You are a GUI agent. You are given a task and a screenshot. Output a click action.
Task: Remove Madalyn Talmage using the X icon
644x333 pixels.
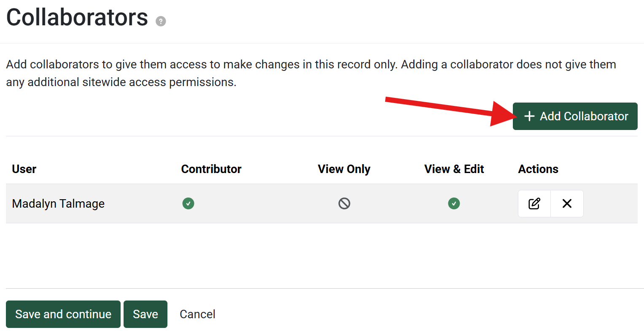point(567,203)
